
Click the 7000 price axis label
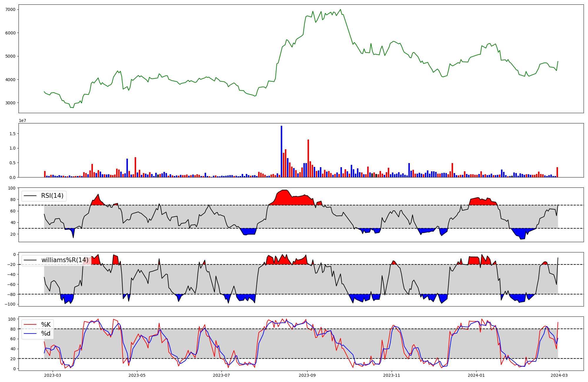(x=10, y=9)
